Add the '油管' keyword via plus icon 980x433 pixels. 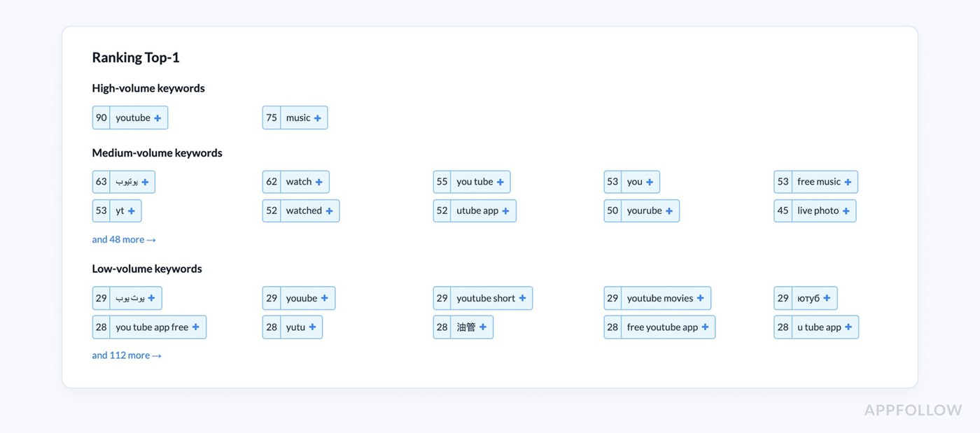(482, 327)
